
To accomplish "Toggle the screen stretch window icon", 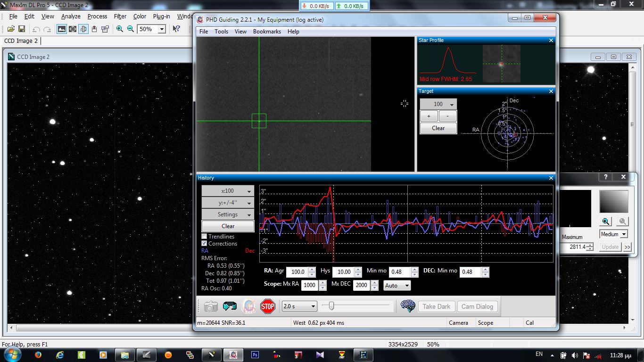I will coord(61,29).
